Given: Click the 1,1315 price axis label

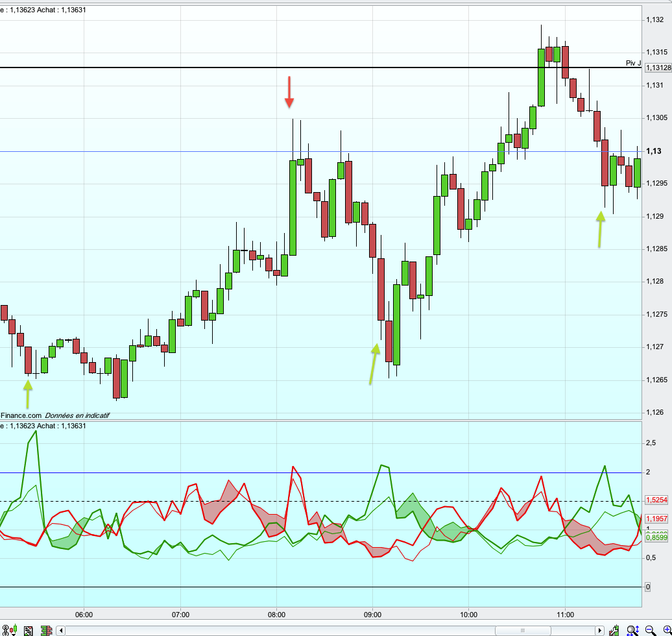Looking at the screenshot, I should tap(656, 53).
